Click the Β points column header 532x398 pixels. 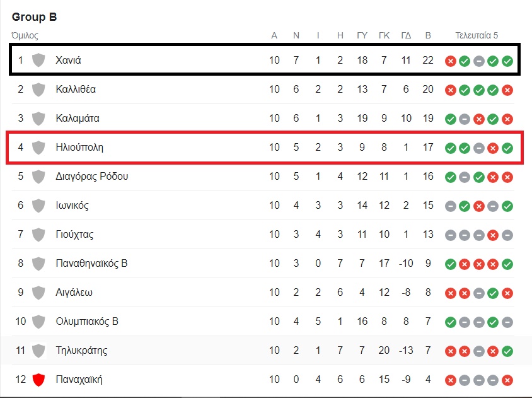click(x=428, y=35)
